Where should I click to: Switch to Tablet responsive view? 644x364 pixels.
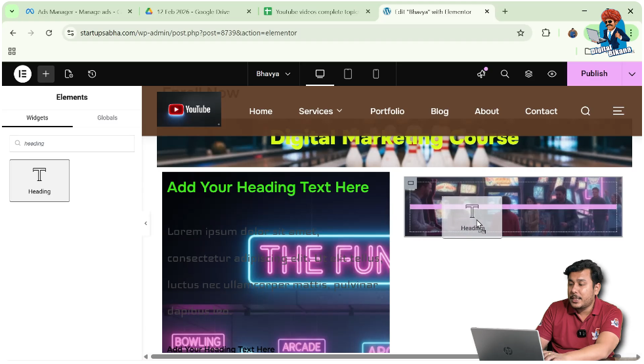pos(348,74)
